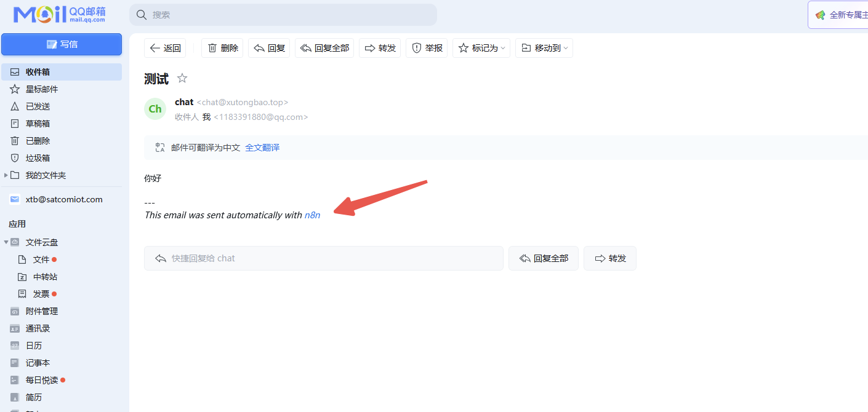Open the 标记为 dropdown
The height and width of the screenshot is (412, 868).
(481, 48)
